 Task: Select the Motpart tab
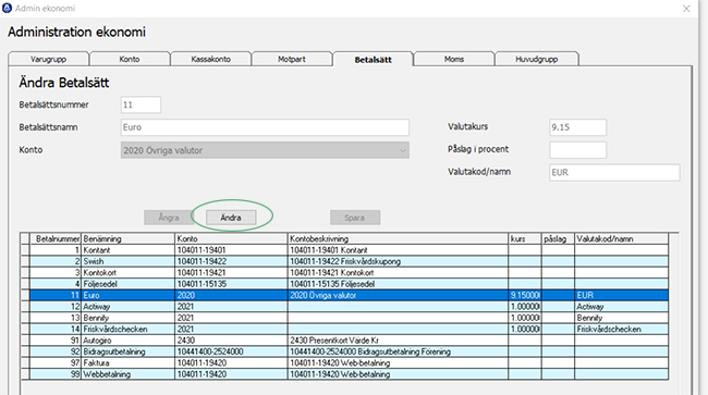tap(292, 59)
